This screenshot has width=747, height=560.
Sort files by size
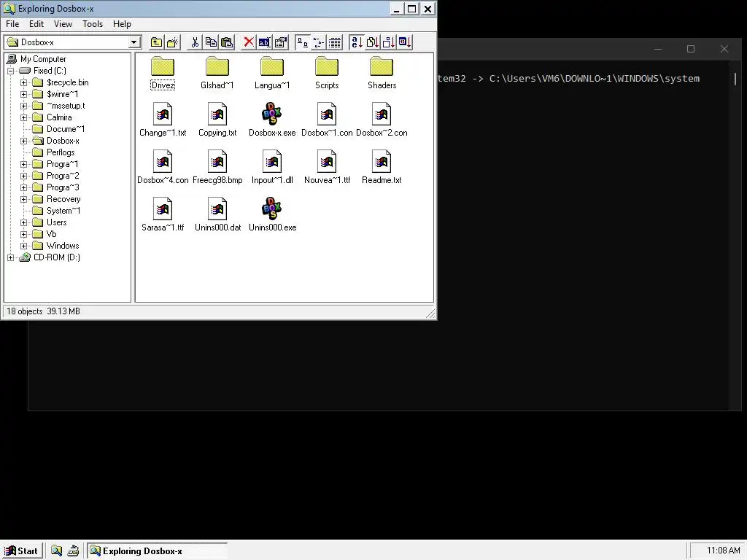click(389, 42)
